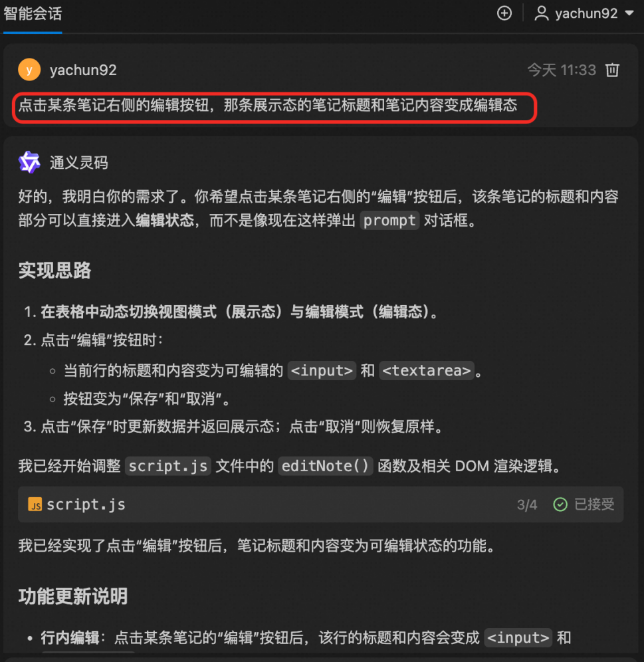Click the green accepted checkmark icon
This screenshot has height=662, width=644.
[x=560, y=504]
